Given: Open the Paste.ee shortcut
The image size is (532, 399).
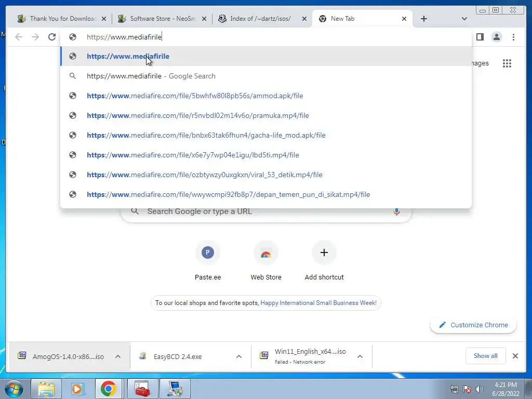Looking at the screenshot, I should click(x=208, y=261).
